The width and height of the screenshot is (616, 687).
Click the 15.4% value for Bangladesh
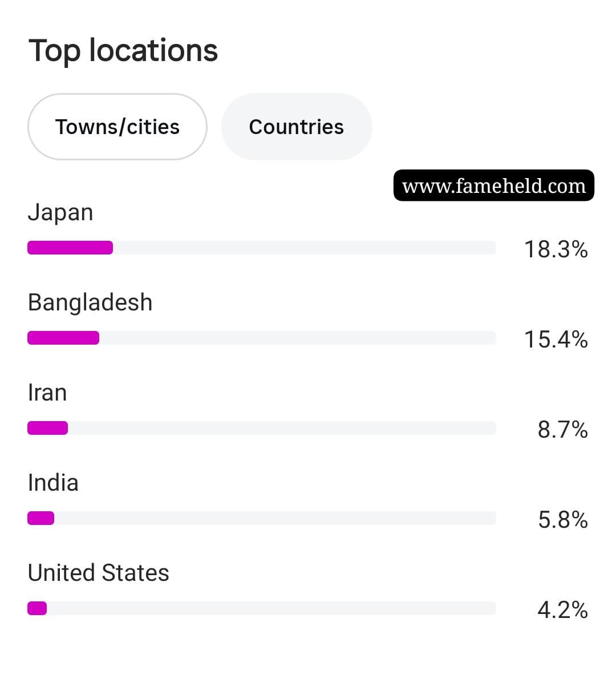click(556, 340)
